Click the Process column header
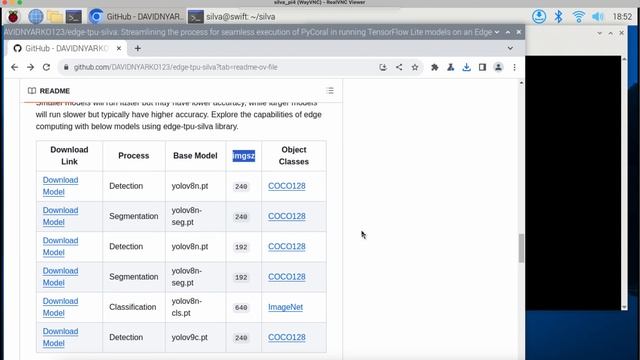 [x=133, y=156]
